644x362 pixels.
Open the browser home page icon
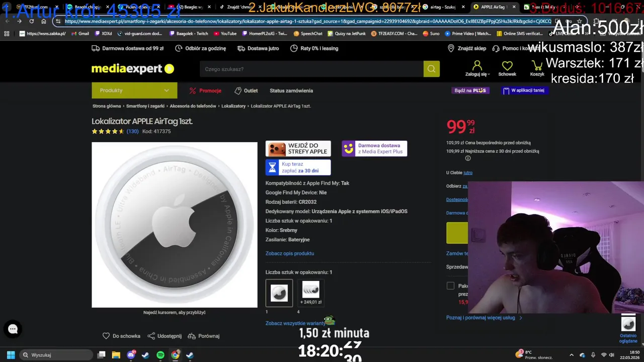point(44,22)
